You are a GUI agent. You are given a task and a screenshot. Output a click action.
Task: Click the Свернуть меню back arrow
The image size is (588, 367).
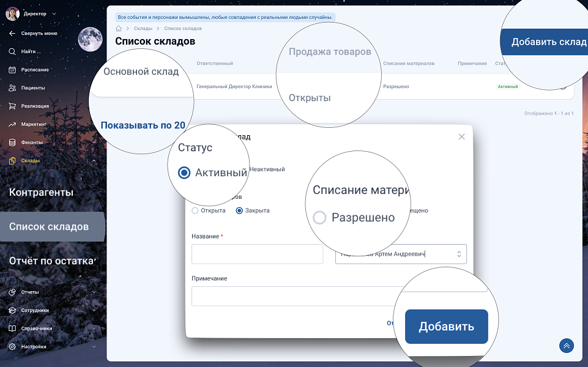(12, 33)
